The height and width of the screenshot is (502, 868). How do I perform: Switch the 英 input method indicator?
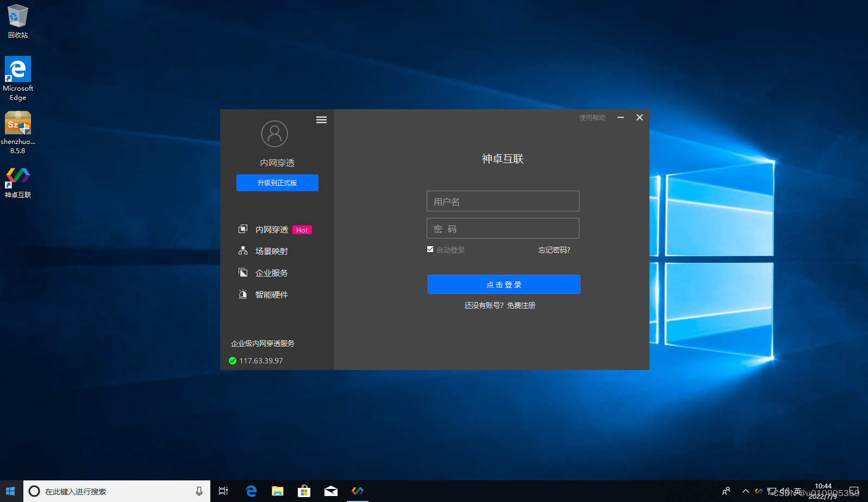(x=797, y=491)
